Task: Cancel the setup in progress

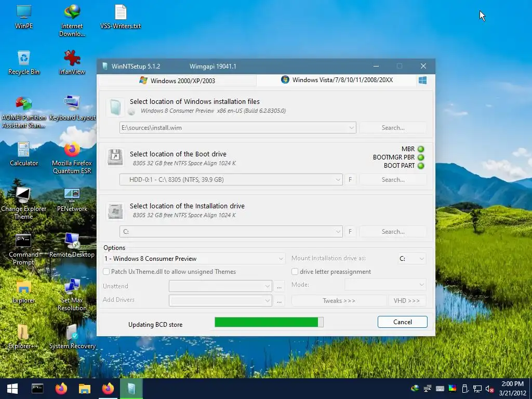Action: [403, 322]
